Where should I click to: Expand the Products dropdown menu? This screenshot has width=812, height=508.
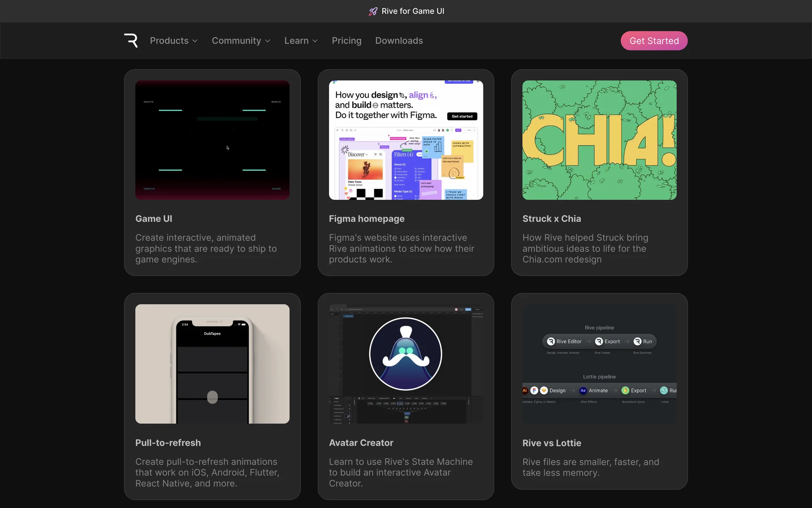click(x=174, y=41)
